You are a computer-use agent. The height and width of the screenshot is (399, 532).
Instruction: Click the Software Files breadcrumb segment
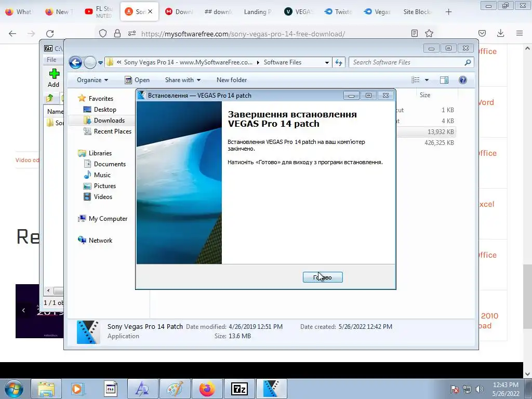point(282,62)
